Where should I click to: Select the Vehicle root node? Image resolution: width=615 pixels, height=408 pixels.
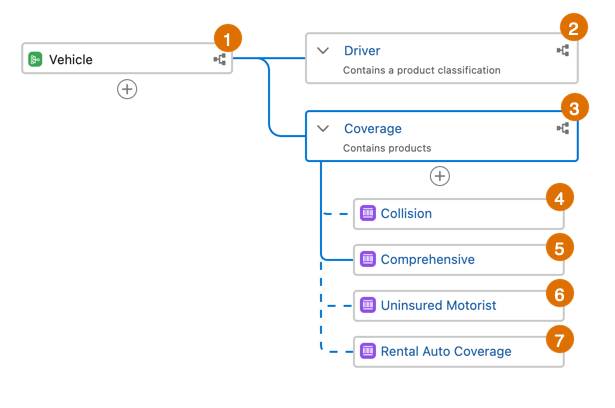(127, 58)
